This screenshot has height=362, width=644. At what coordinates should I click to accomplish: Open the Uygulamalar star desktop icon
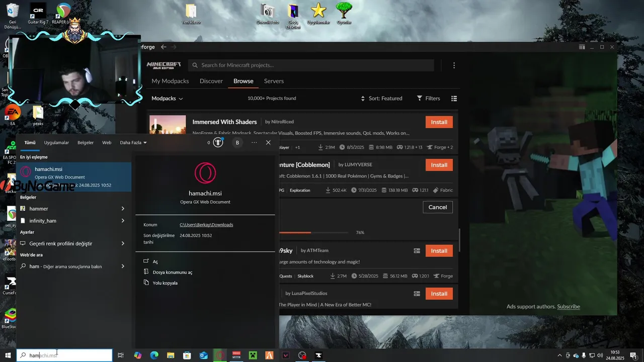click(318, 14)
